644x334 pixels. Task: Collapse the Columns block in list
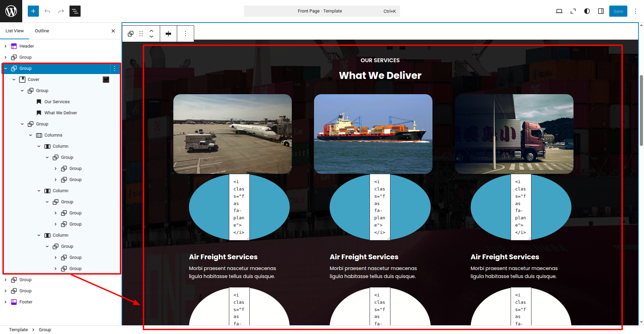pyautogui.click(x=31, y=135)
